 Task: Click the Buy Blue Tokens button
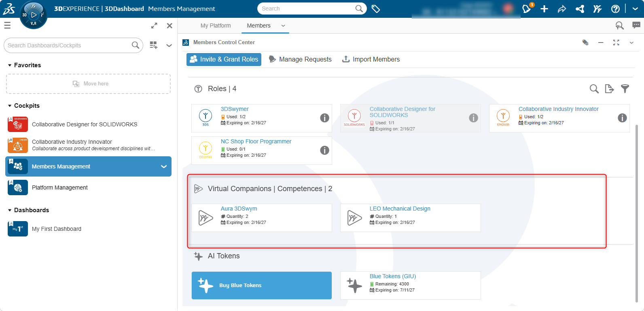click(262, 285)
